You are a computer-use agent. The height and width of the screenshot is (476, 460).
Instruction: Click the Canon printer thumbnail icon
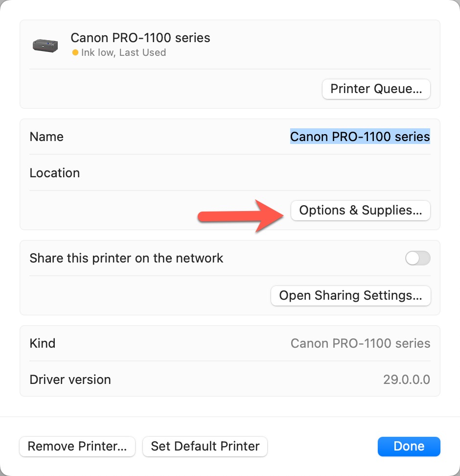[x=45, y=45]
